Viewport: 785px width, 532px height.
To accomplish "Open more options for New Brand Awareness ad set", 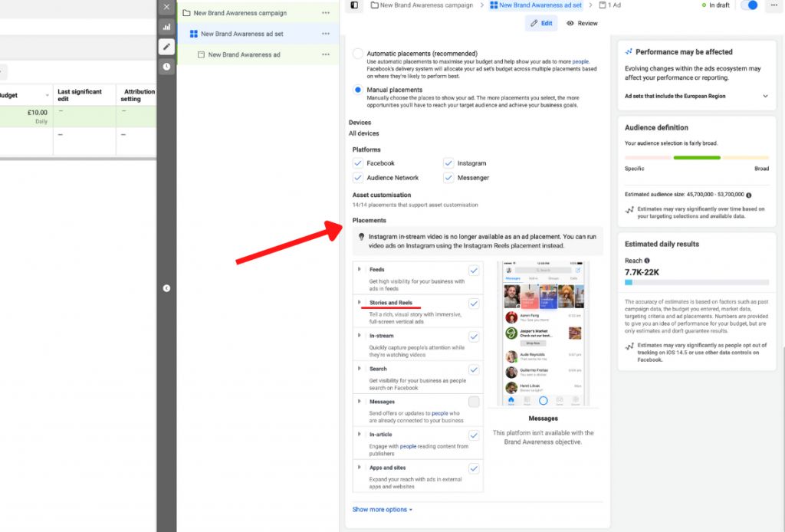I will click(x=326, y=34).
